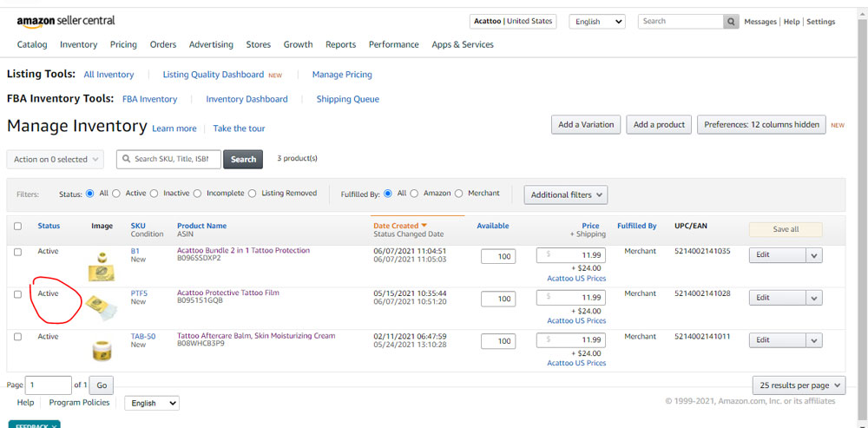Open Edit dropdown arrow for B1 row
Image resolution: width=868 pixels, height=428 pixels.
tap(814, 255)
